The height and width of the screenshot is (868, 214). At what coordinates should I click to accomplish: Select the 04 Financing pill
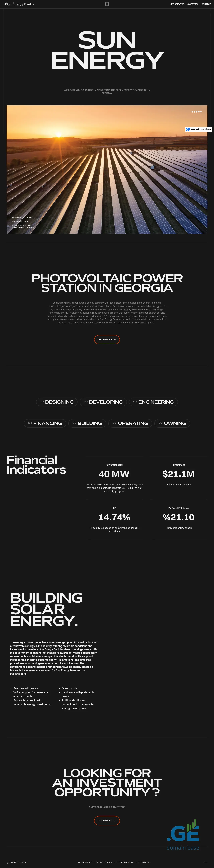click(45, 423)
